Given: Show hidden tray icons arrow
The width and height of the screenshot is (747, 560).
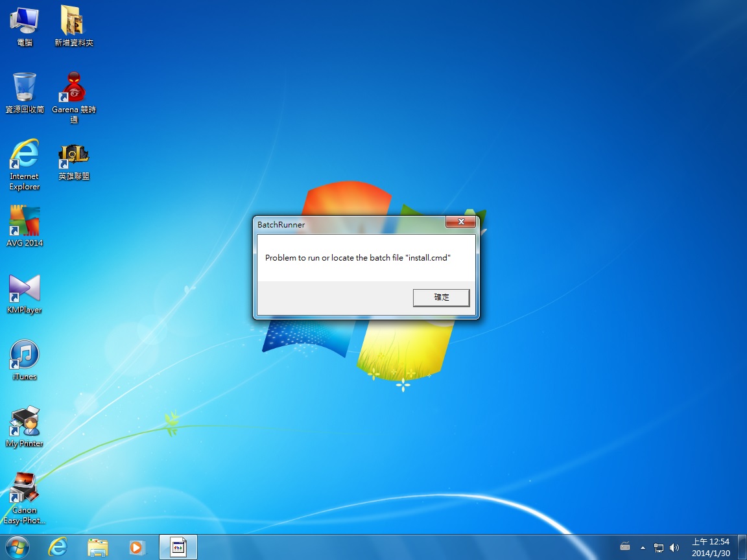Looking at the screenshot, I should [x=643, y=548].
